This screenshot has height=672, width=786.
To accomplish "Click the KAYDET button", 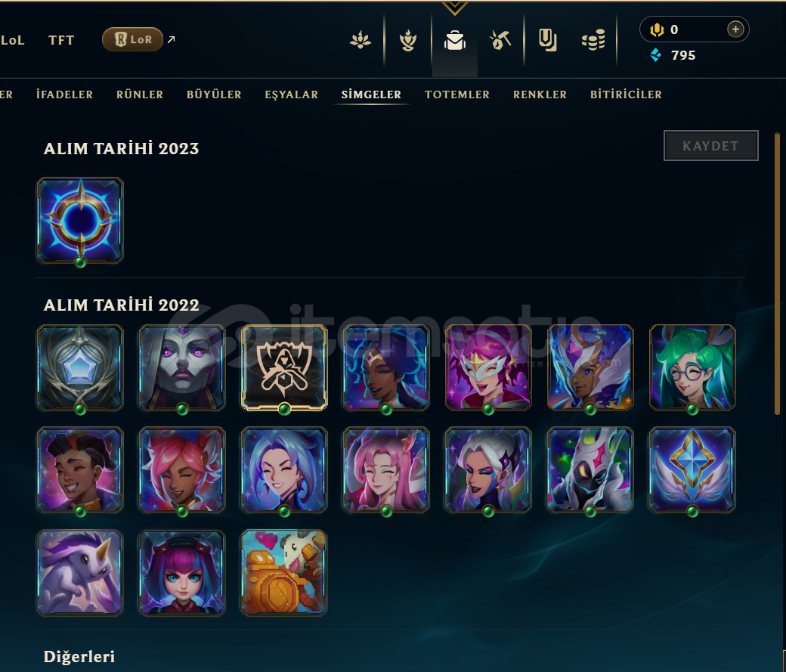I will pos(710,146).
